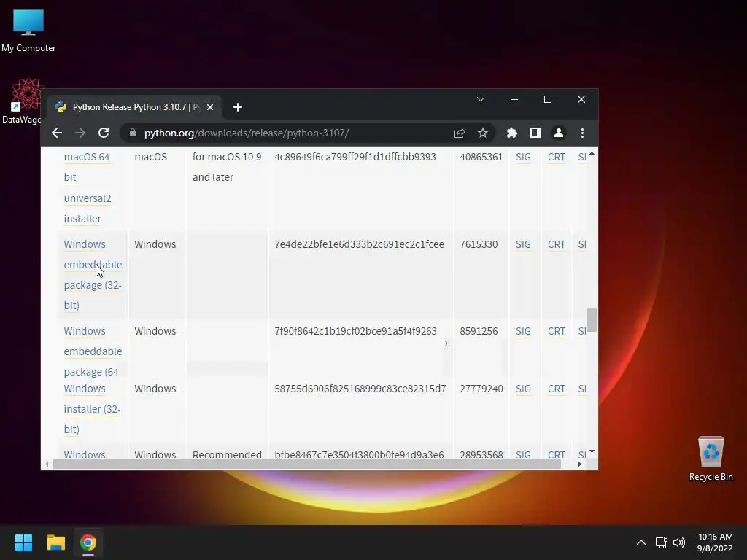Open network status tray icon
This screenshot has height=560, width=747.
(x=661, y=542)
